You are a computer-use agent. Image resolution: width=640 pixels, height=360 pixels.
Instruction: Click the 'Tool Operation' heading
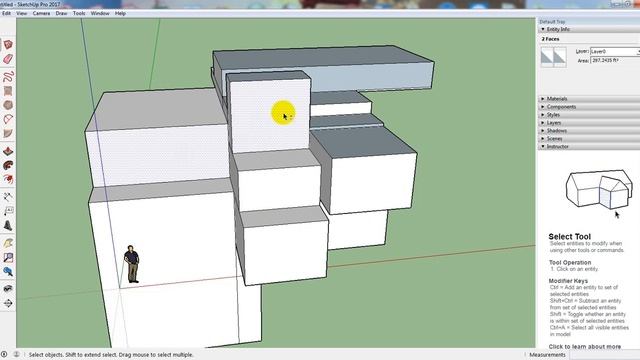click(570, 262)
